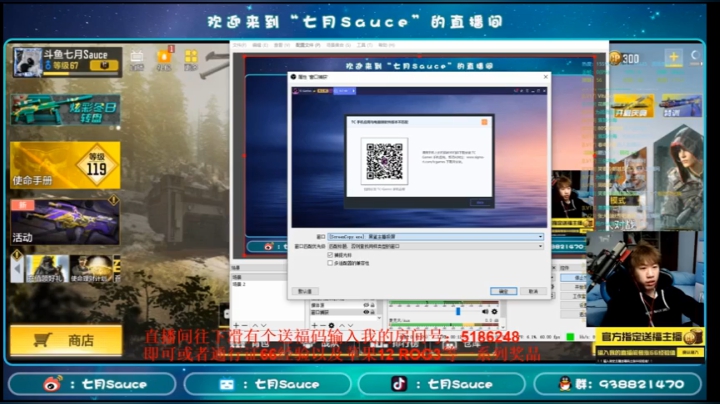Open the 配置文件(P) menu in OBS
The image size is (720, 404).
[307, 45]
